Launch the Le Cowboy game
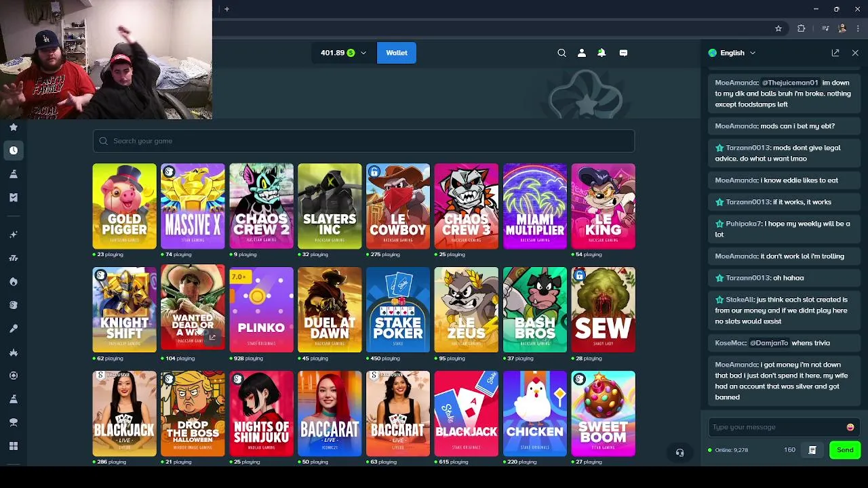Screen dimensions: 868x488 398,206
